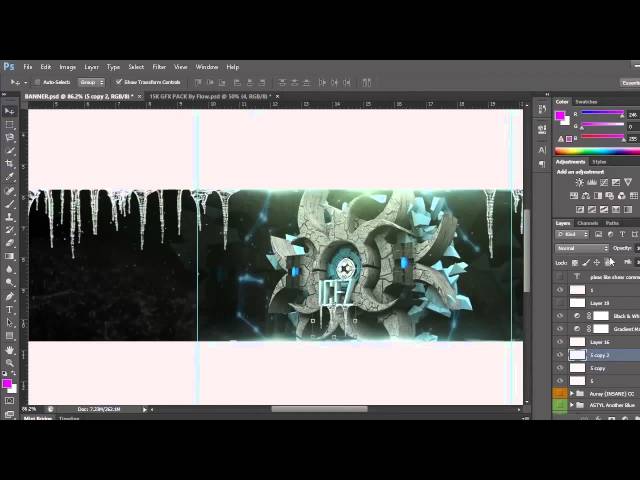Image resolution: width=640 pixels, height=480 pixels.
Task: Select the Path Selection tool
Action: pyautogui.click(x=9, y=322)
